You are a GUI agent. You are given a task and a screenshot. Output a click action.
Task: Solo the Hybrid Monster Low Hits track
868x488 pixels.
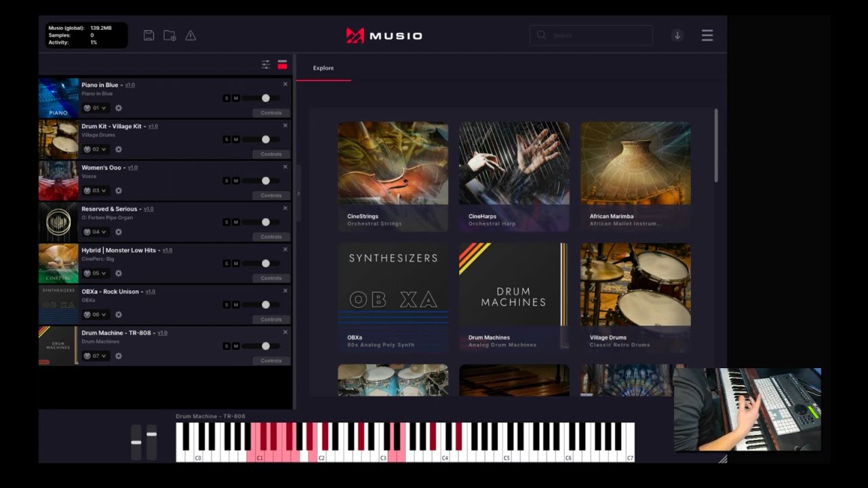tap(226, 264)
